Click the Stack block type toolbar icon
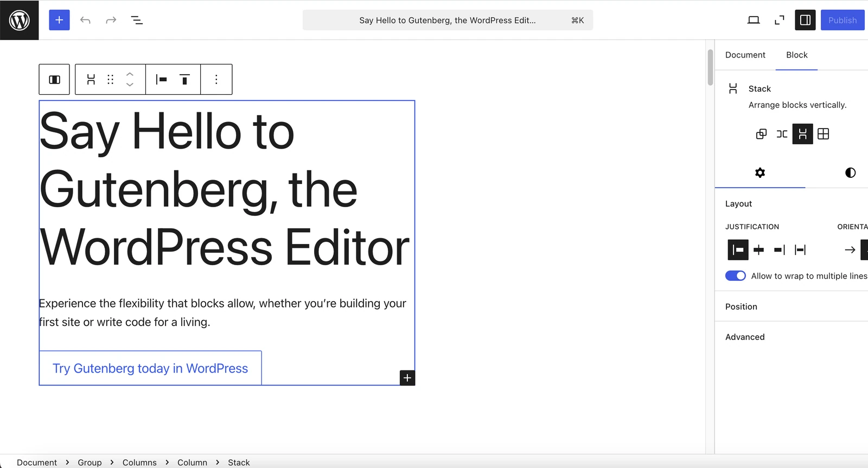868x468 pixels. pos(91,80)
